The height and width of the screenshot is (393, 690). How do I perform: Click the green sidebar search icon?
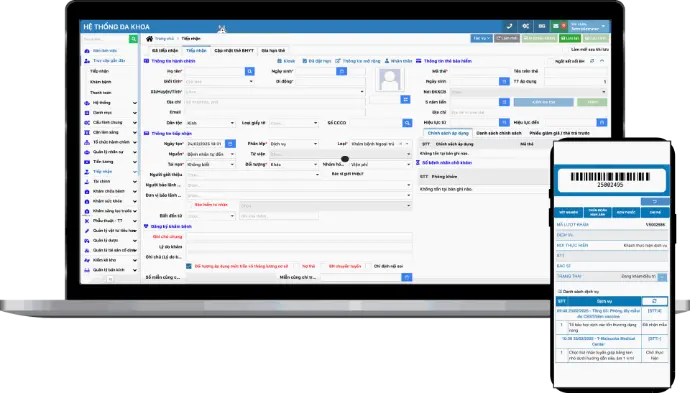[x=133, y=39]
